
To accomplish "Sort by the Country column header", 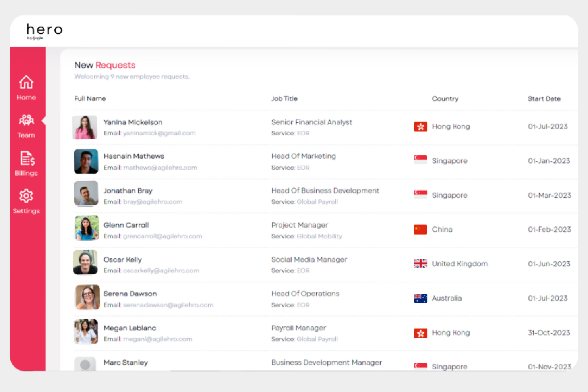I will [445, 98].
